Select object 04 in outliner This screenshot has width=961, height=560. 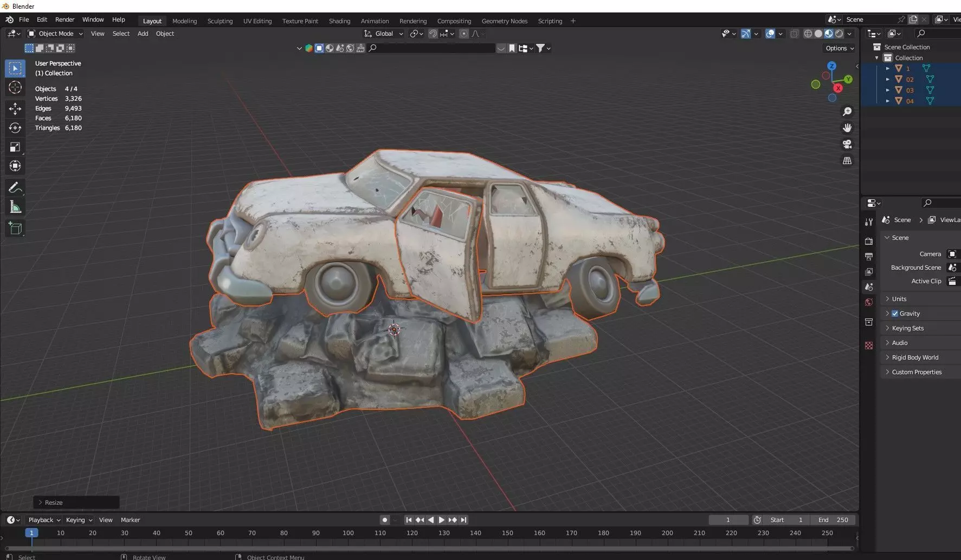tap(911, 101)
